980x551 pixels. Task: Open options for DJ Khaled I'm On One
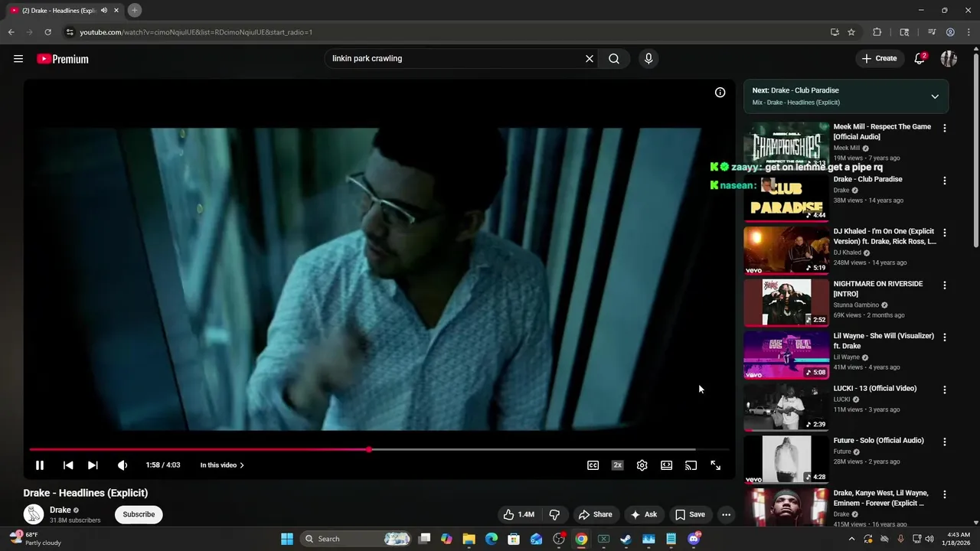[x=944, y=233]
